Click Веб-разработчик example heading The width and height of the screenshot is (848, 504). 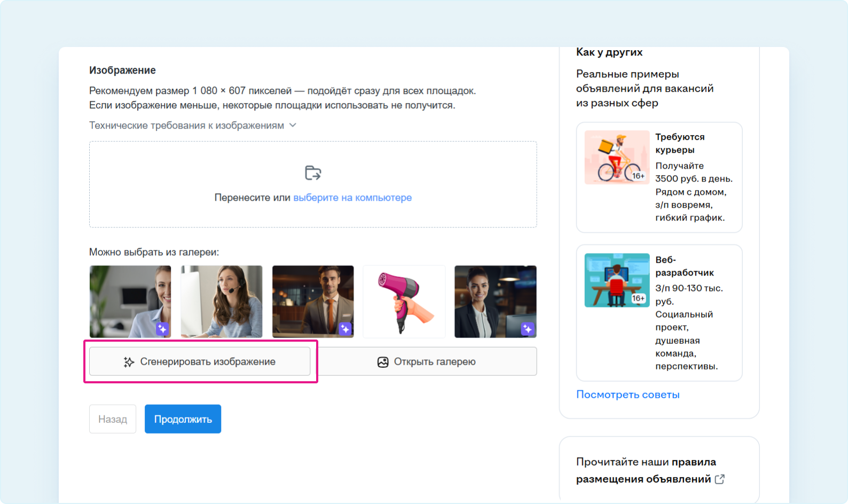[685, 266]
